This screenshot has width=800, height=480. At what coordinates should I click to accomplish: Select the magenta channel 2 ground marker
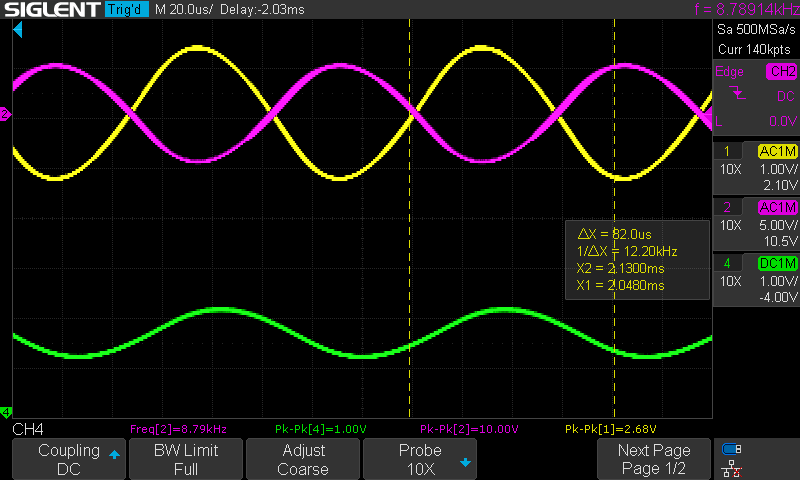pos(5,115)
